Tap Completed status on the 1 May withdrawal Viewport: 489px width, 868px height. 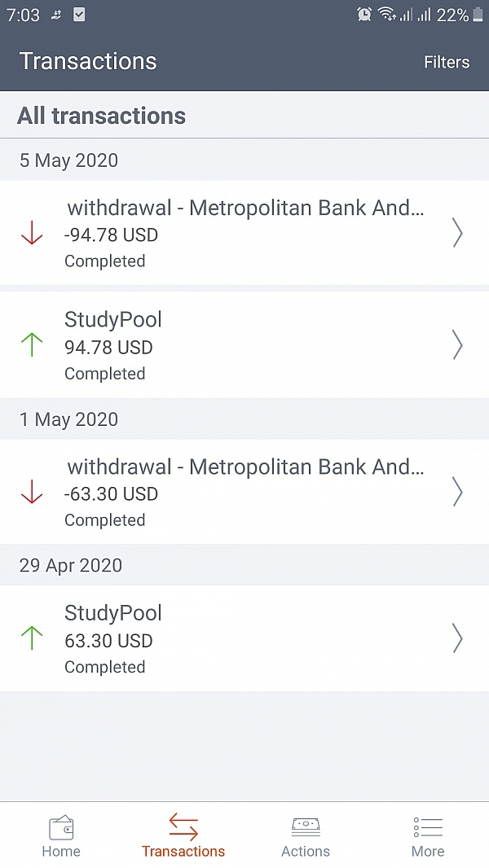click(104, 520)
